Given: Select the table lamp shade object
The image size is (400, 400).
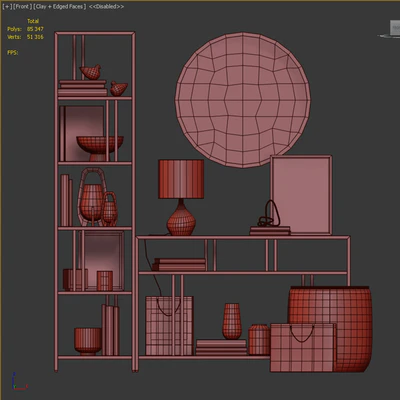Looking at the screenshot, I should (x=181, y=179).
